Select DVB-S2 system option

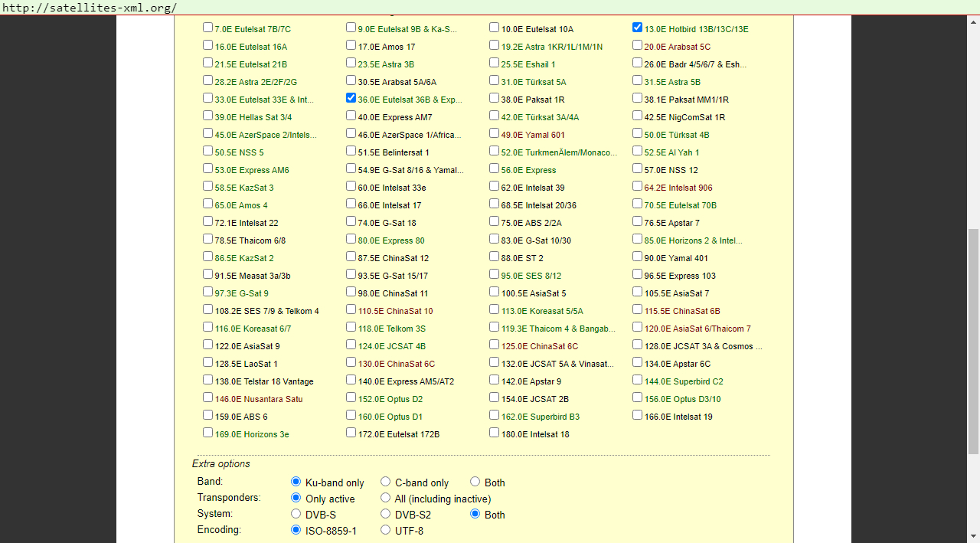point(386,514)
